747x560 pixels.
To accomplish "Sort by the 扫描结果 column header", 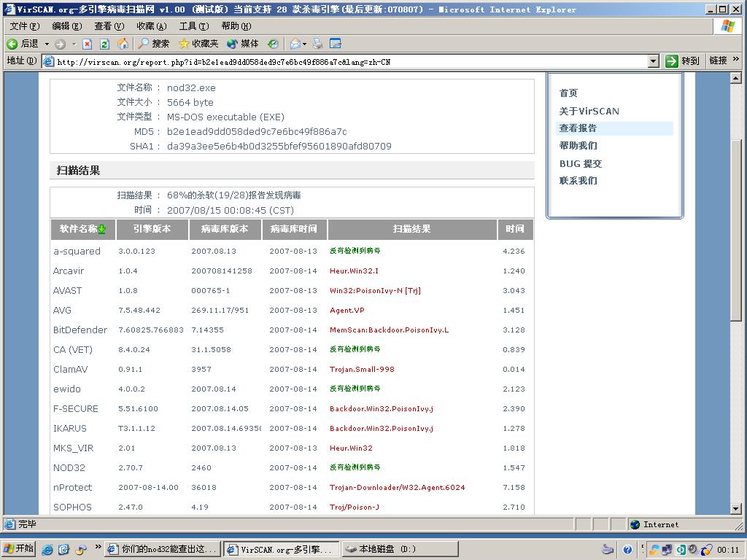I will (412, 229).
